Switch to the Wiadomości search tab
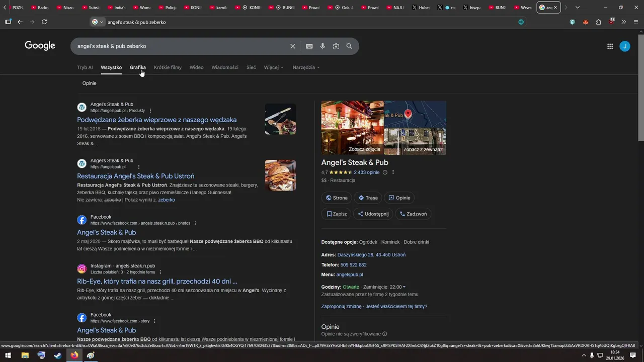This screenshot has height=362, width=644. coord(225,67)
